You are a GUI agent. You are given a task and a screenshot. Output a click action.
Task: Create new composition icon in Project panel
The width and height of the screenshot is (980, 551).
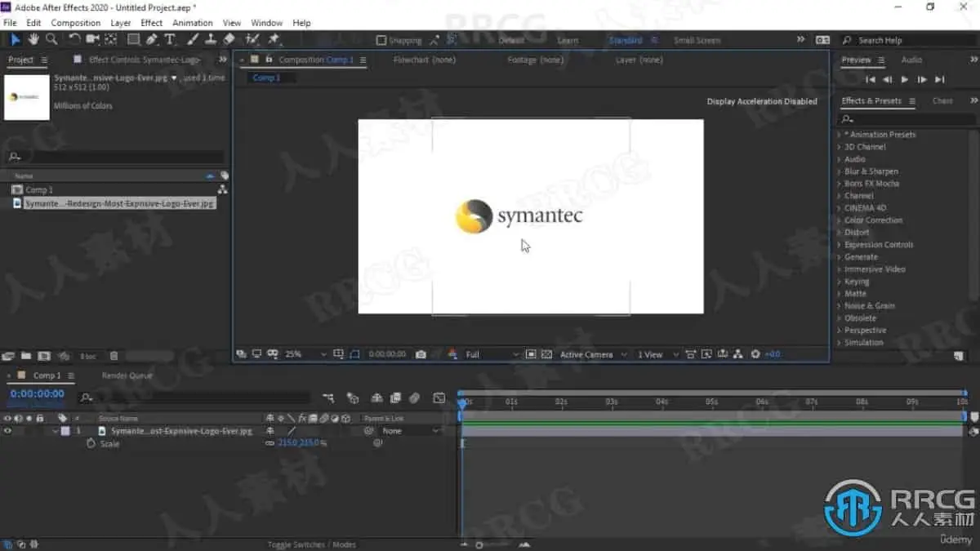coord(43,356)
